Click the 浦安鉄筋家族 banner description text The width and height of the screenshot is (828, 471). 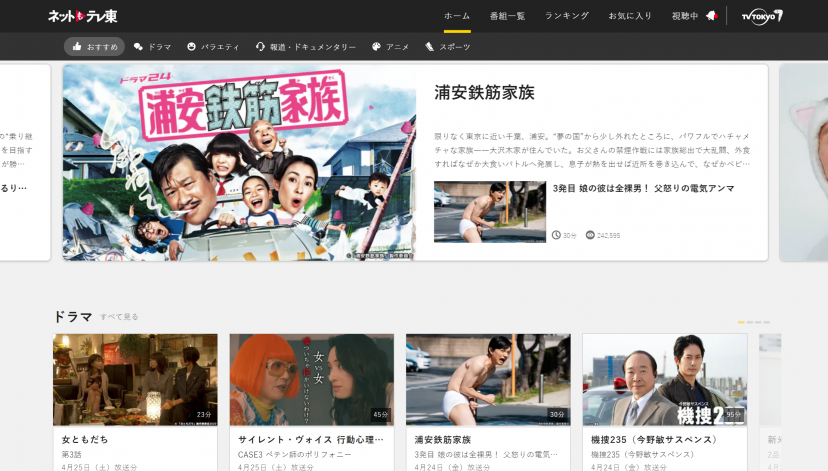(592, 150)
